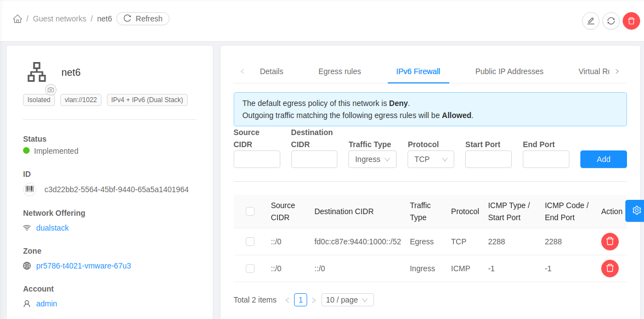Open the Protocol dropdown showing TCP

pyautogui.click(x=431, y=159)
